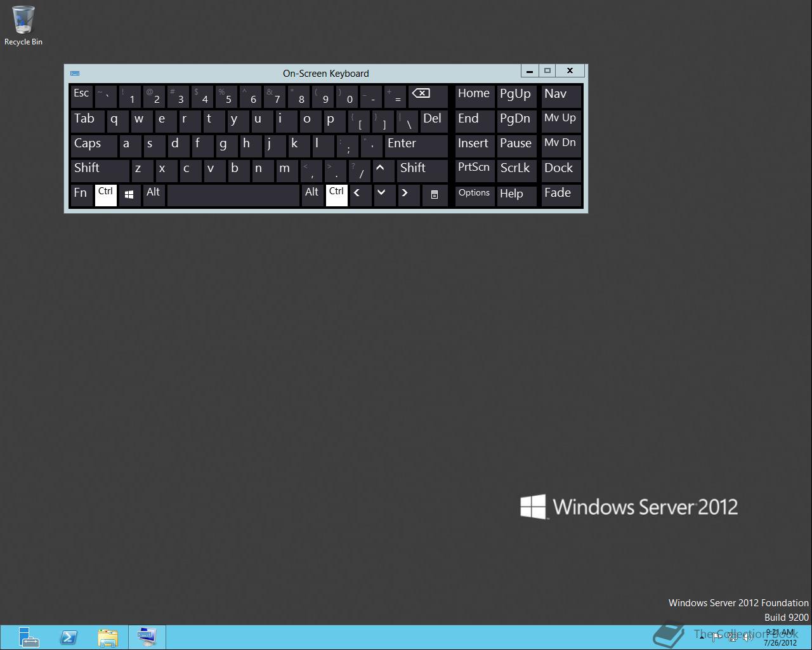Open Server Manager from the taskbar
812x650 pixels.
29,637
